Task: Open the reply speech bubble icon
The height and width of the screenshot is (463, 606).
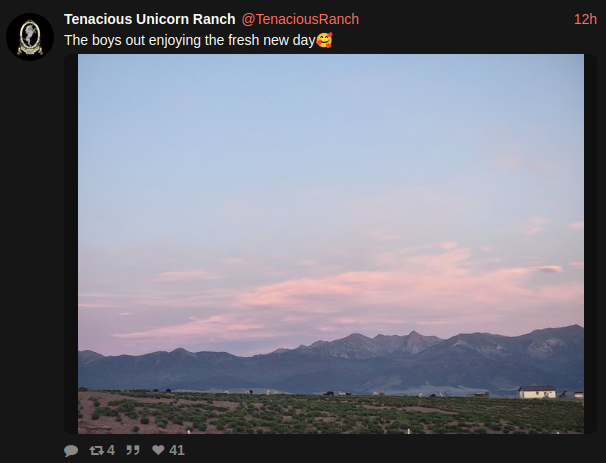Action: 71,450
